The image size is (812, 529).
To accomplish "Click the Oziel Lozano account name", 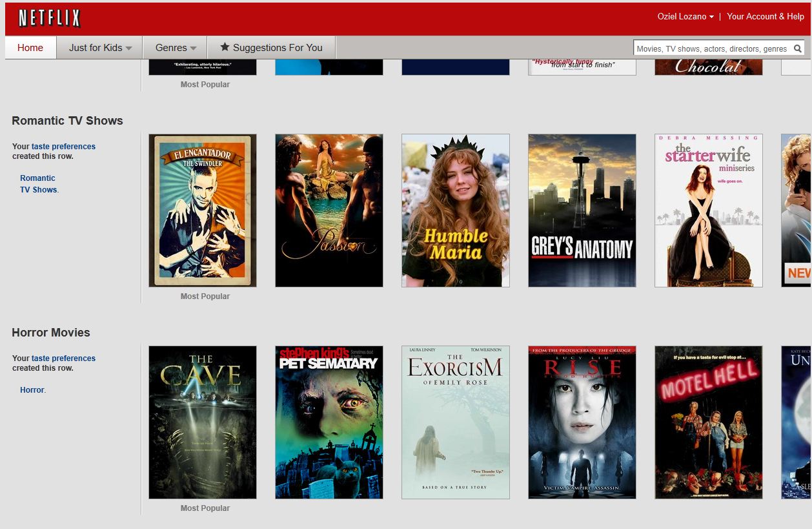I will 682,17.
